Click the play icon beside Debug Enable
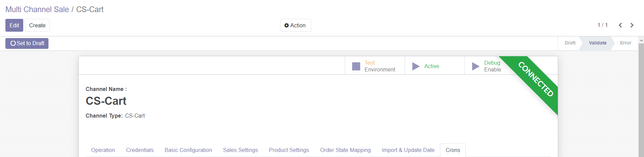The height and width of the screenshot is (157, 644). click(x=475, y=66)
